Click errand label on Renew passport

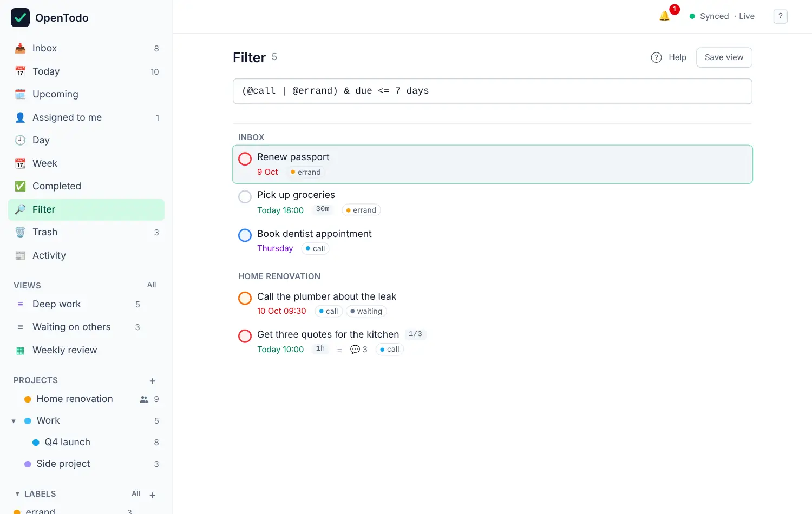(x=306, y=172)
